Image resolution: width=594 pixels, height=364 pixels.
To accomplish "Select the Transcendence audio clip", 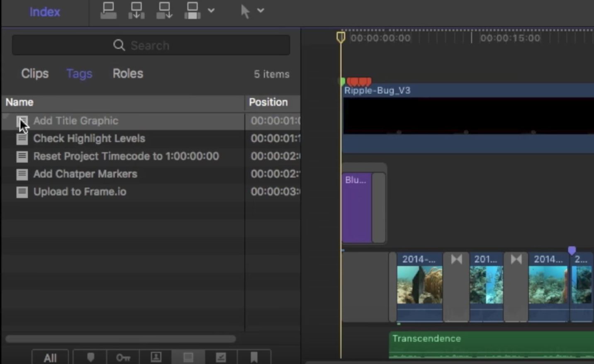I will 492,344.
